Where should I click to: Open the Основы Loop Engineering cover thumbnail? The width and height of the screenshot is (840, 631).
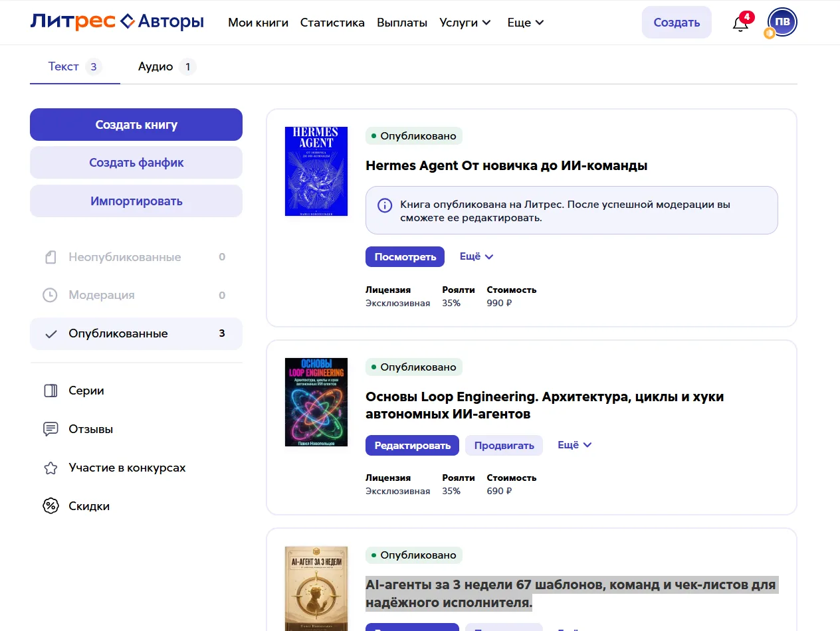click(x=316, y=403)
